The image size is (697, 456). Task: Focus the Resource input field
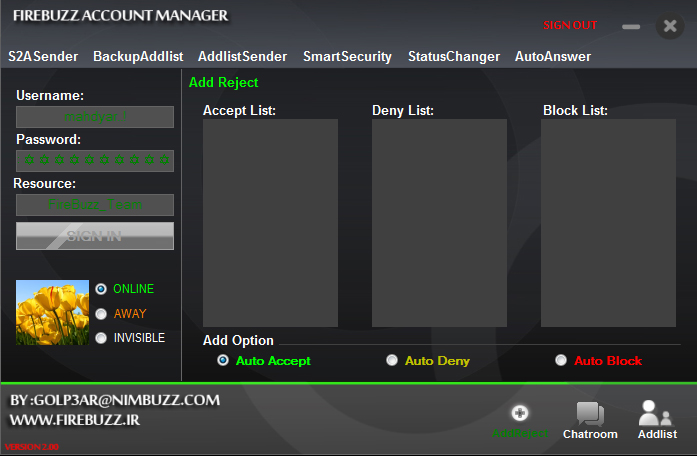pyautogui.click(x=95, y=205)
